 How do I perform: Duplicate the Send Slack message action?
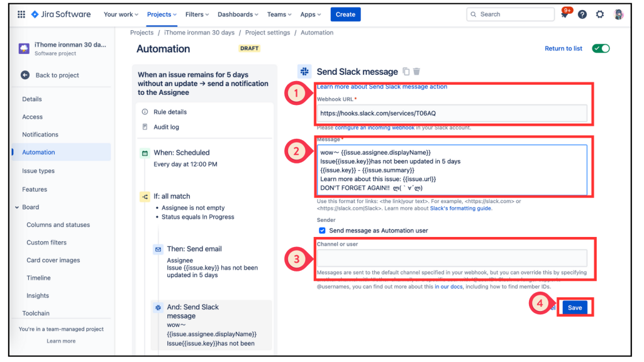pos(406,72)
